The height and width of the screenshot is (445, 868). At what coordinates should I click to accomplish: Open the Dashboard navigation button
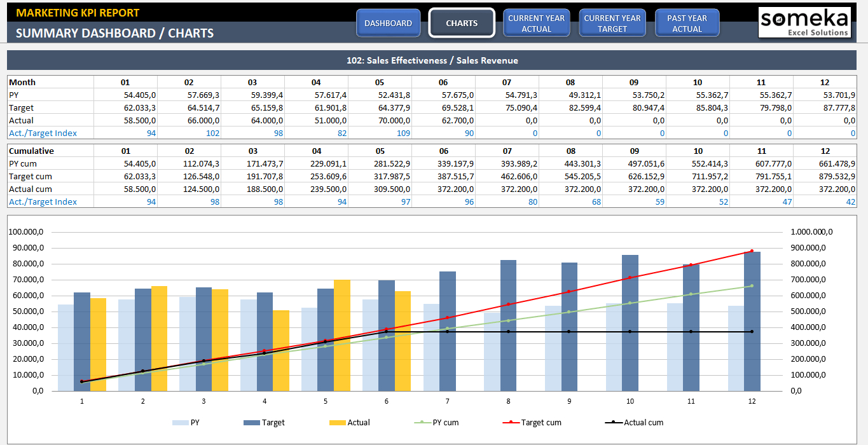coord(388,23)
